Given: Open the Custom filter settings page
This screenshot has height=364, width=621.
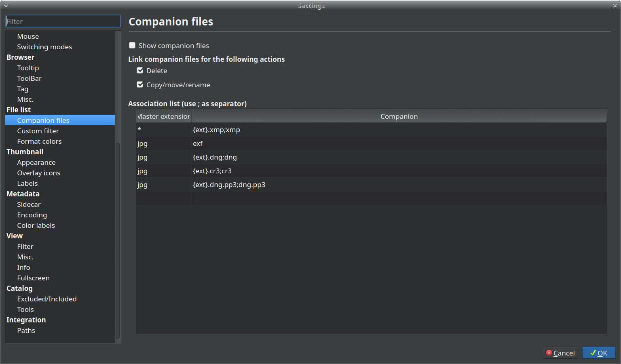Looking at the screenshot, I should tap(38, 131).
